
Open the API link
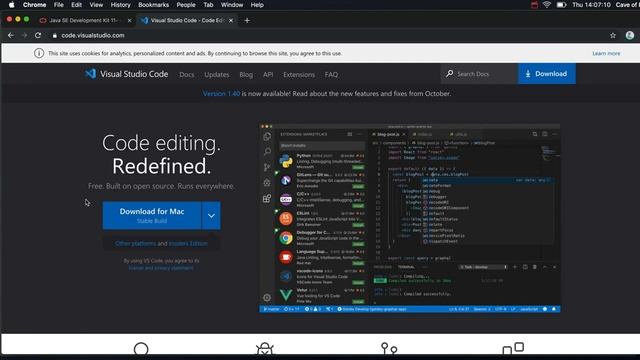pos(268,75)
